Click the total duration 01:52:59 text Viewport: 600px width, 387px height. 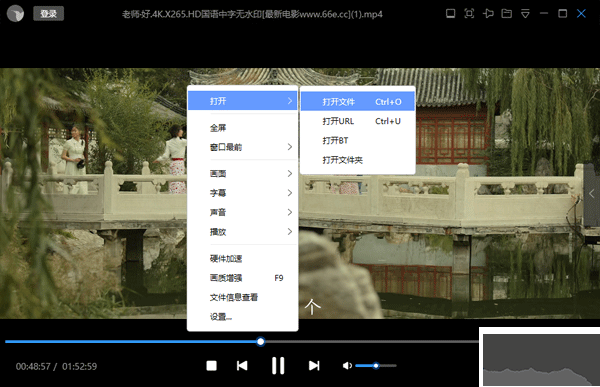pyautogui.click(x=80, y=366)
